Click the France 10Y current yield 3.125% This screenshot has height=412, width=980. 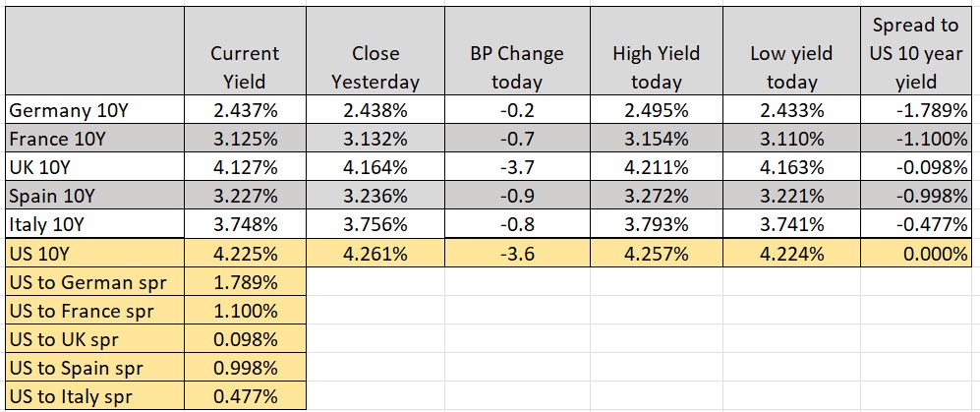pyautogui.click(x=245, y=139)
